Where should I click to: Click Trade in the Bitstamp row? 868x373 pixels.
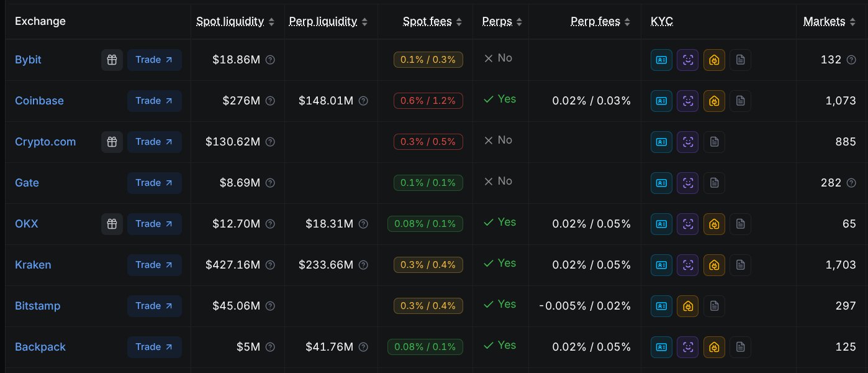coord(155,306)
